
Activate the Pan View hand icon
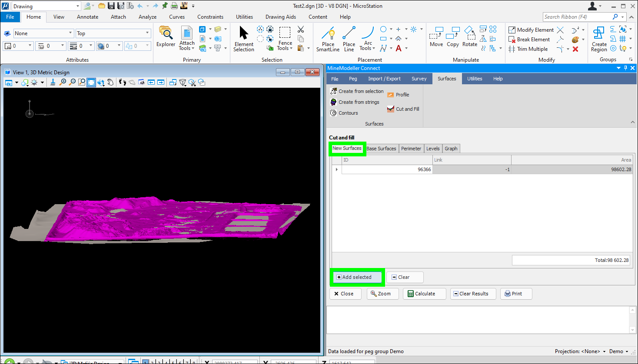pos(110,83)
